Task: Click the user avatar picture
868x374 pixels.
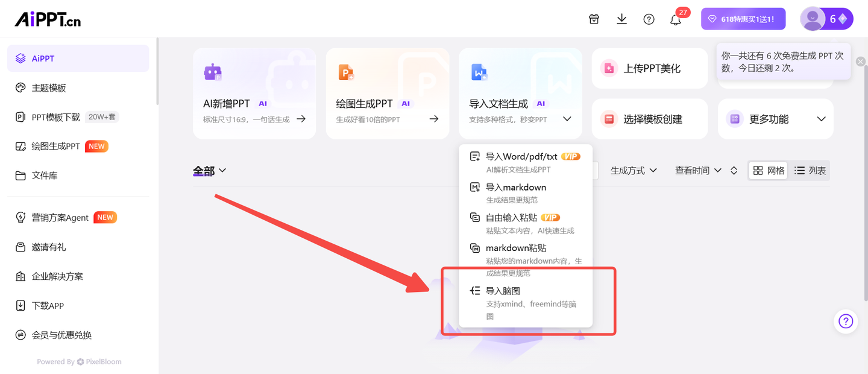Action: [x=813, y=19]
